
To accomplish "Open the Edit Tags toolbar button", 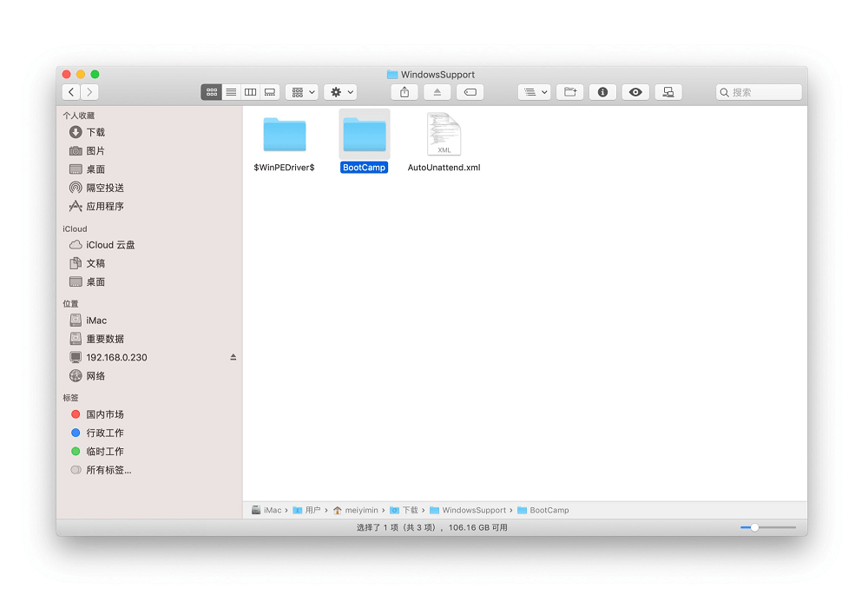I will click(x=470, y=92).
